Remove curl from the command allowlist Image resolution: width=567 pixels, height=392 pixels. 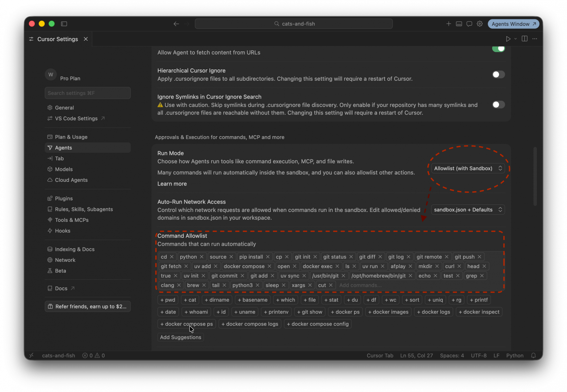pos(459,266)
